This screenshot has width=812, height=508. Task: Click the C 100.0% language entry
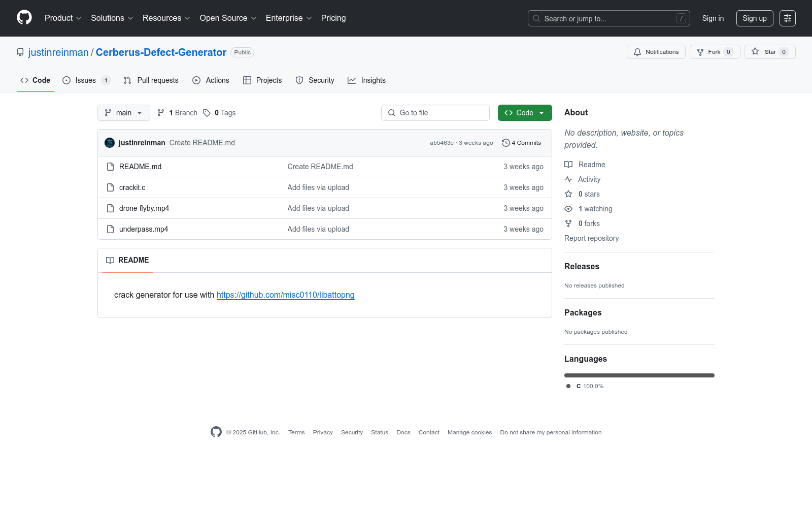pos(585,386)
